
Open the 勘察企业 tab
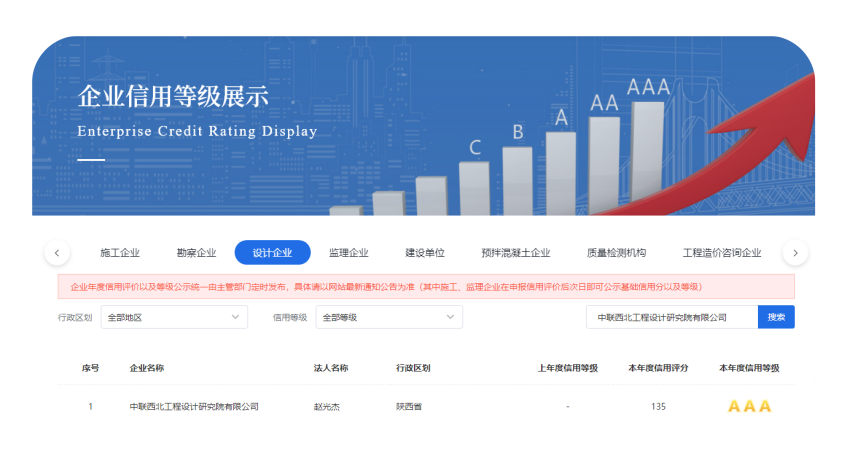(x=196, y=253)
